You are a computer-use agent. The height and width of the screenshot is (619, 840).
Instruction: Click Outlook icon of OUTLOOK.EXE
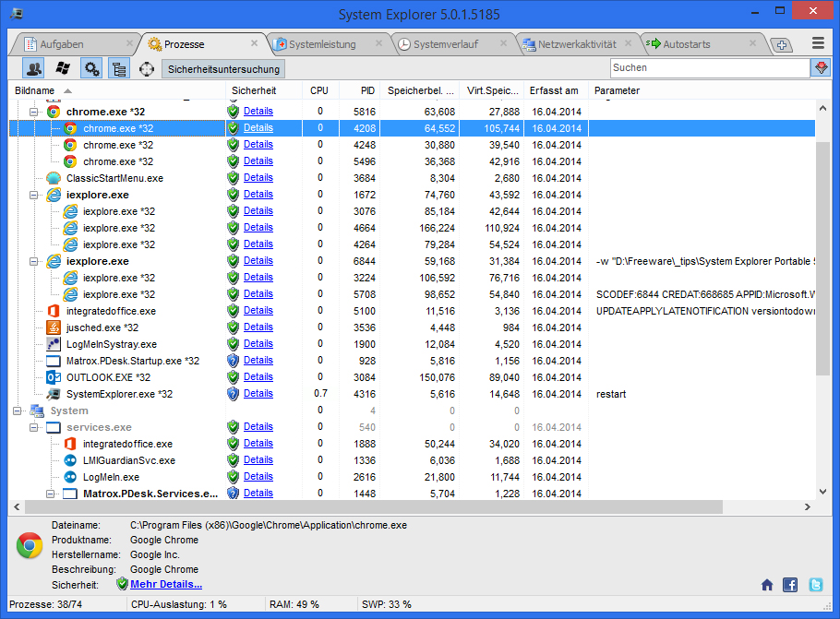point(54,377)
